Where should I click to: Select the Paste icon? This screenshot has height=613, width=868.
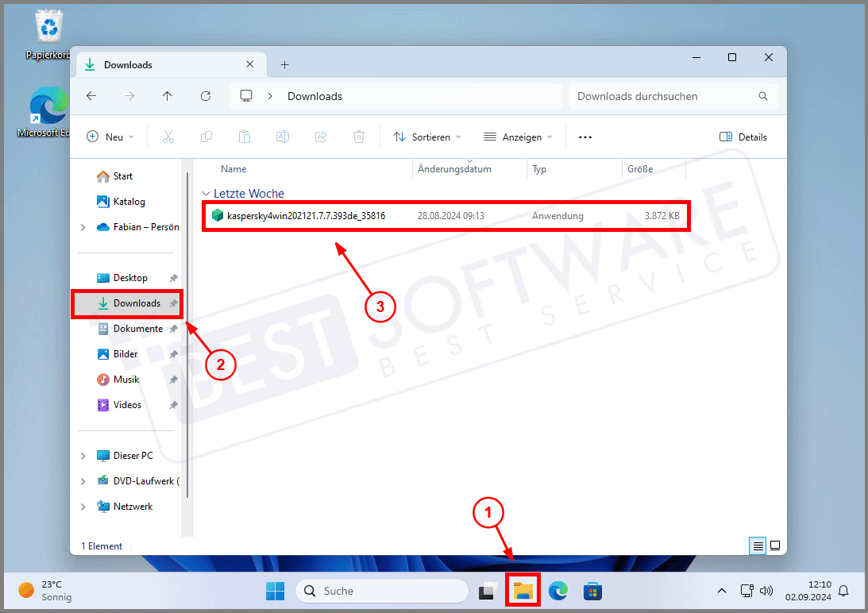click(245, 137)
